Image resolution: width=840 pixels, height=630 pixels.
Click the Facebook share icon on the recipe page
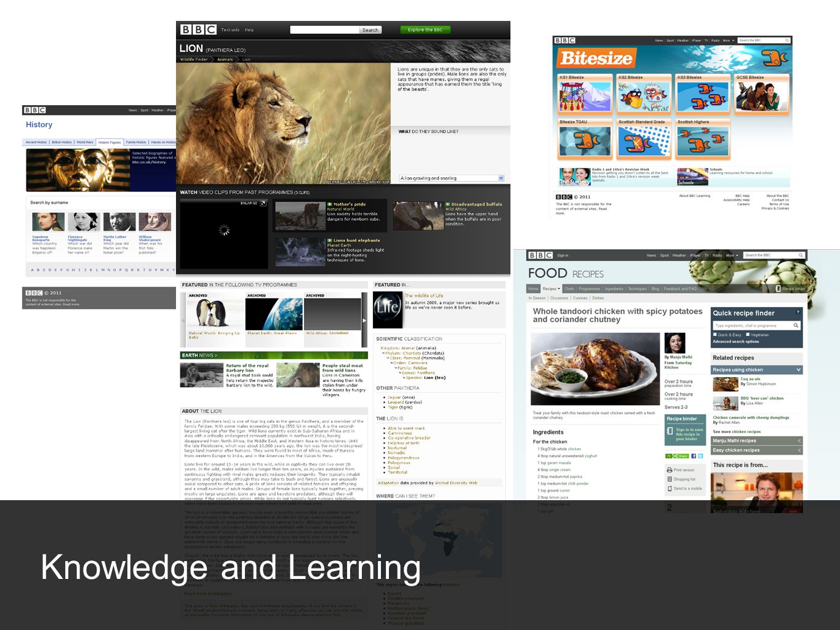pyautogui.click(x=694, y=456)
